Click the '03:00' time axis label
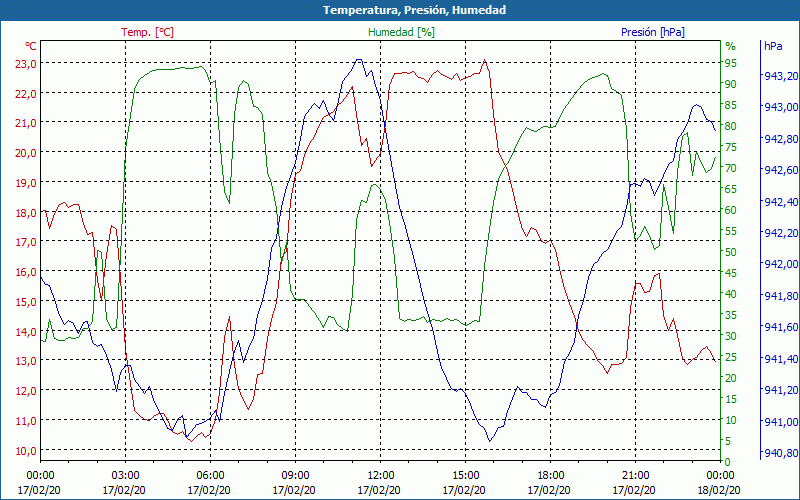 pyautogui.click(x=126, y=476)
